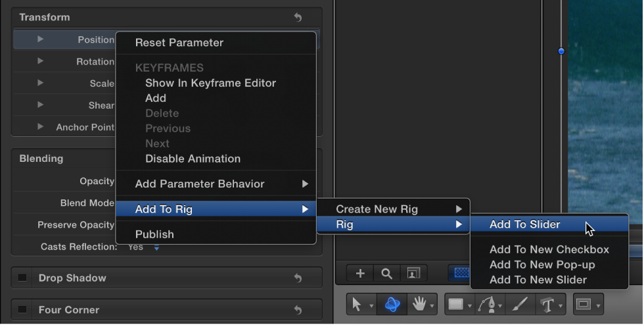Choose Add To New Slider
Viewport: 644px width, 325px height.
tap(549, 280)
